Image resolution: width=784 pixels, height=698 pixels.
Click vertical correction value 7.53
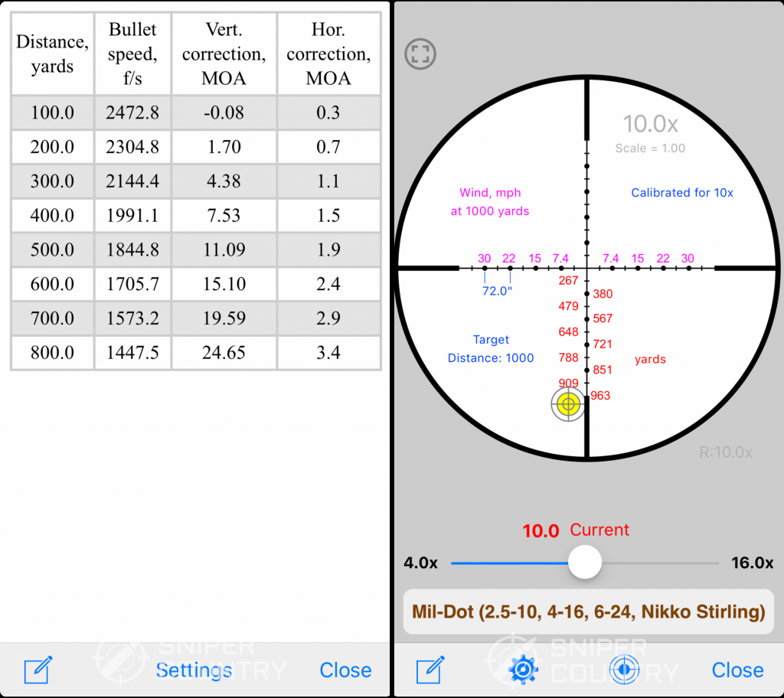click(x=224, y=216)
